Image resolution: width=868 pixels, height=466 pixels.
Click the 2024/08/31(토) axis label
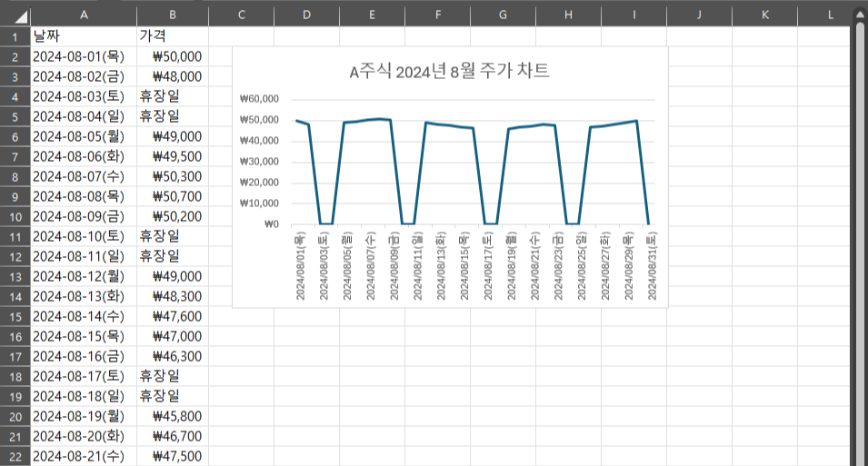[x=652, y=266]
